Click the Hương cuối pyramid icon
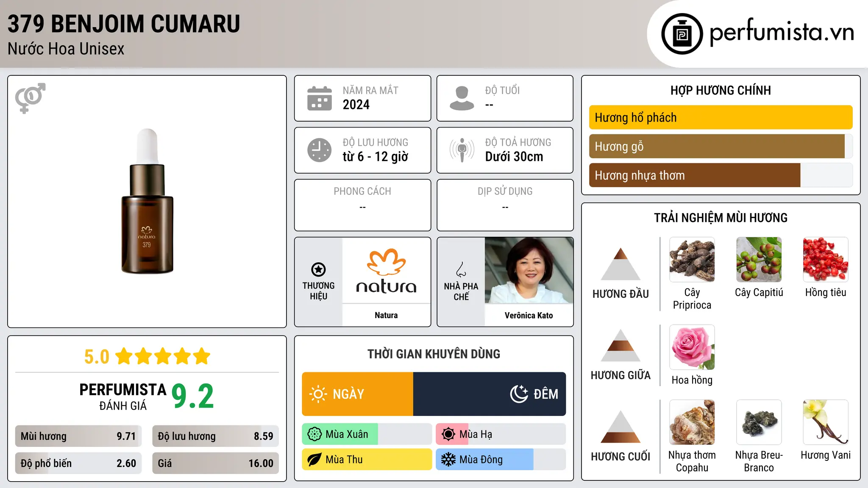Viewport: 868px width, 488px height. (620, 426)
